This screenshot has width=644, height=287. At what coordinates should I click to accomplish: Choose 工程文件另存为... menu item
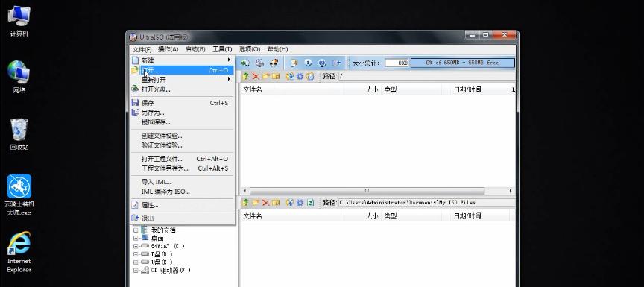182,168
